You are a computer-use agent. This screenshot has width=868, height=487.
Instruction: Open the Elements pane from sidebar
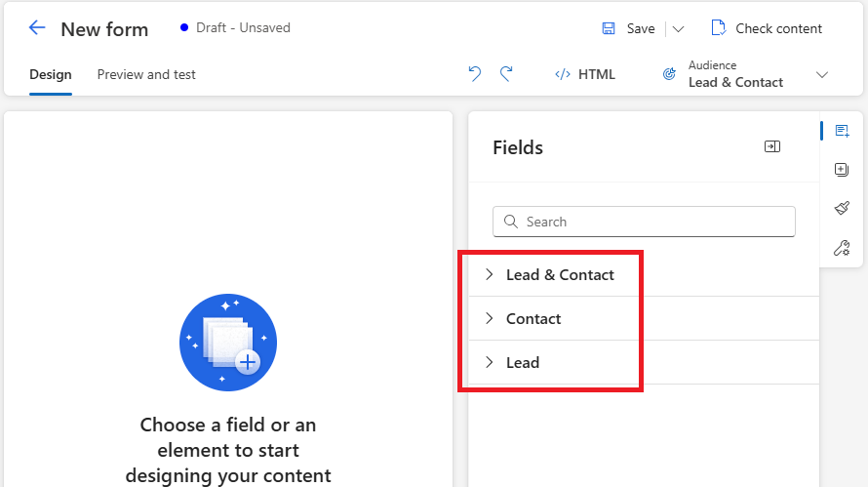(x=842, y=170)
